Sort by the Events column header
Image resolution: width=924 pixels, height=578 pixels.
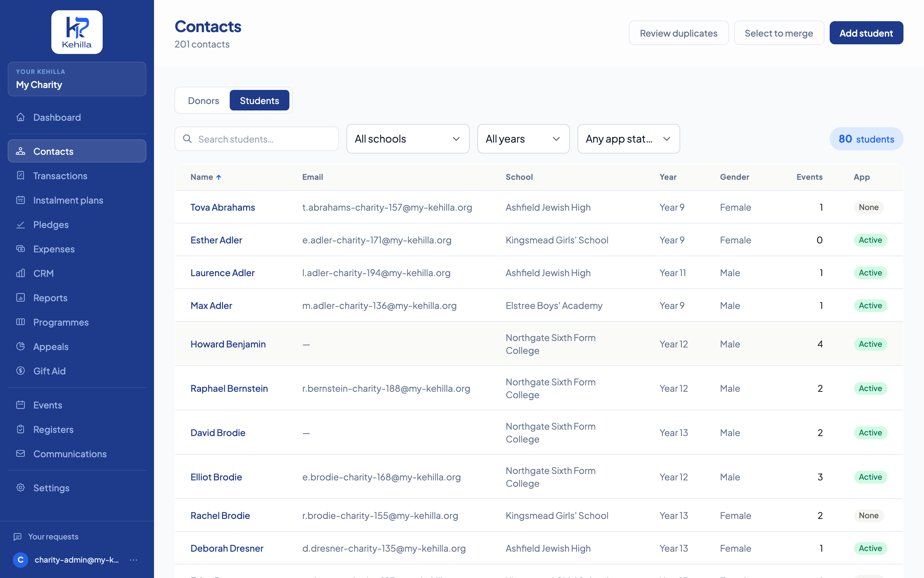coord(809,177)
